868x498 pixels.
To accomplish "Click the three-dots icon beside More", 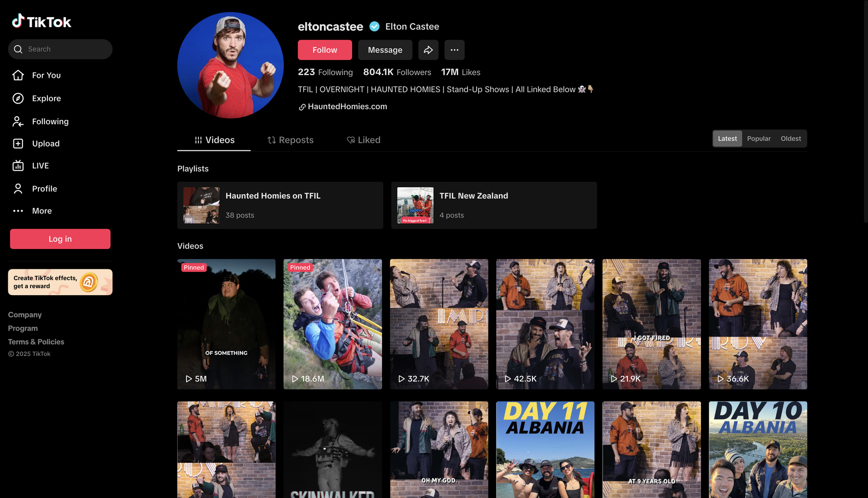I will (x=18, y=211).
